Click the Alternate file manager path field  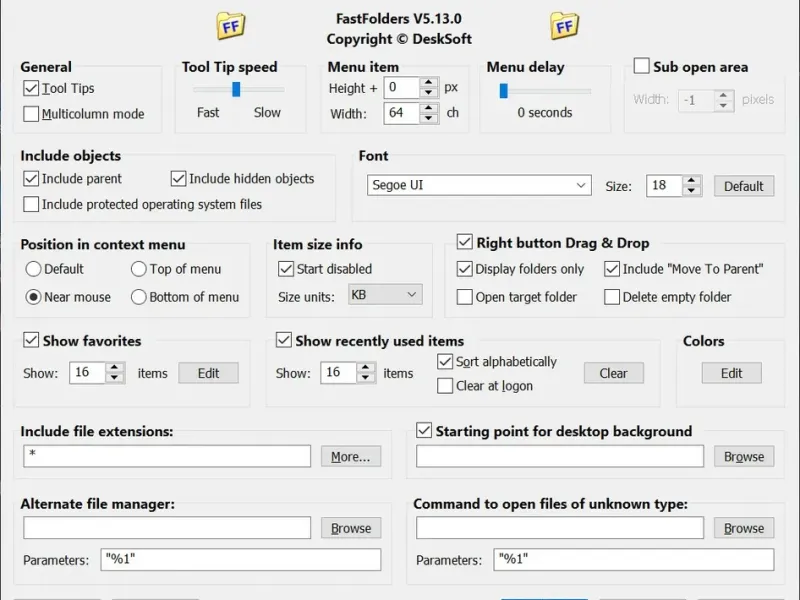167,528
